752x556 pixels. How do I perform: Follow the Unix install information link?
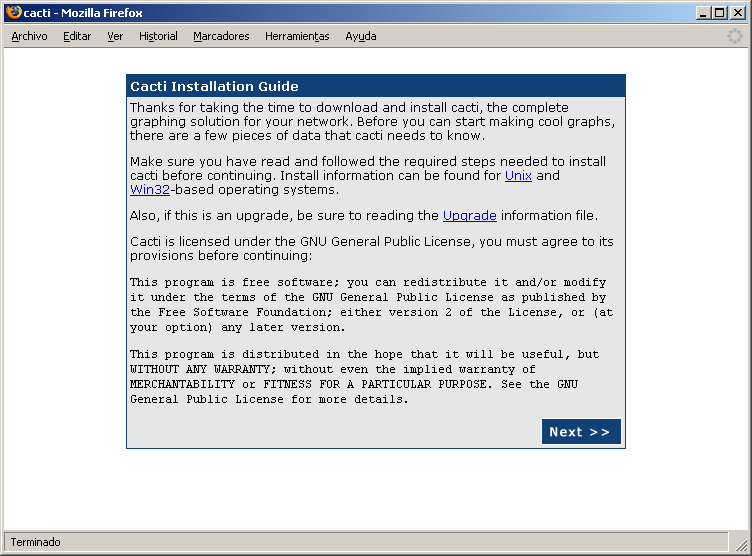518,176
